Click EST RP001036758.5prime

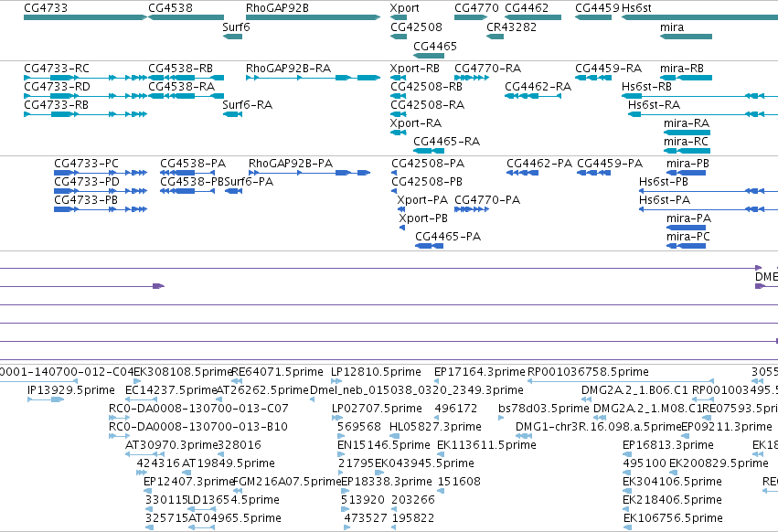click(620, 381)
